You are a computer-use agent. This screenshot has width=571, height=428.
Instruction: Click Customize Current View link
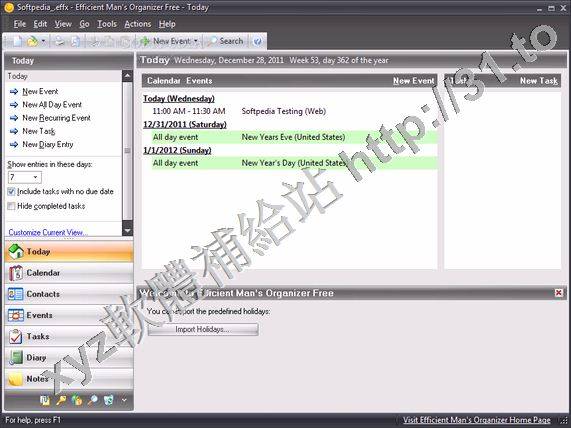pyautogui.click(x=48, y=232)
